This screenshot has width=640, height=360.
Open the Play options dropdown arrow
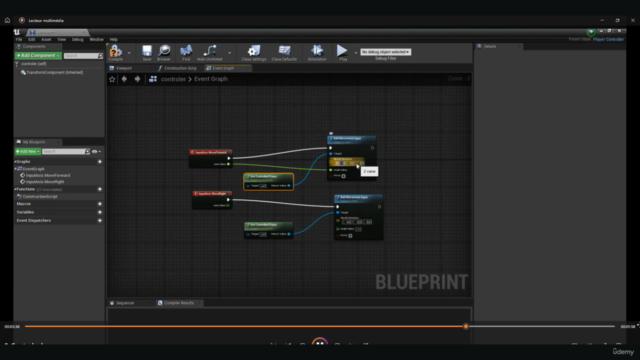pos(356,53)
